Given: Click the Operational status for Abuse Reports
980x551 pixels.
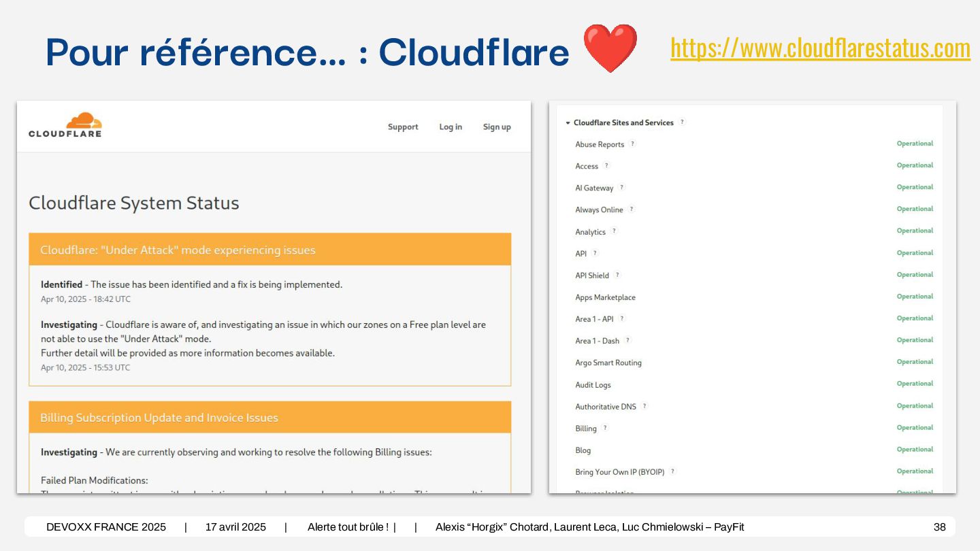Looking at the screenshot, I should [x=915, y=144].
